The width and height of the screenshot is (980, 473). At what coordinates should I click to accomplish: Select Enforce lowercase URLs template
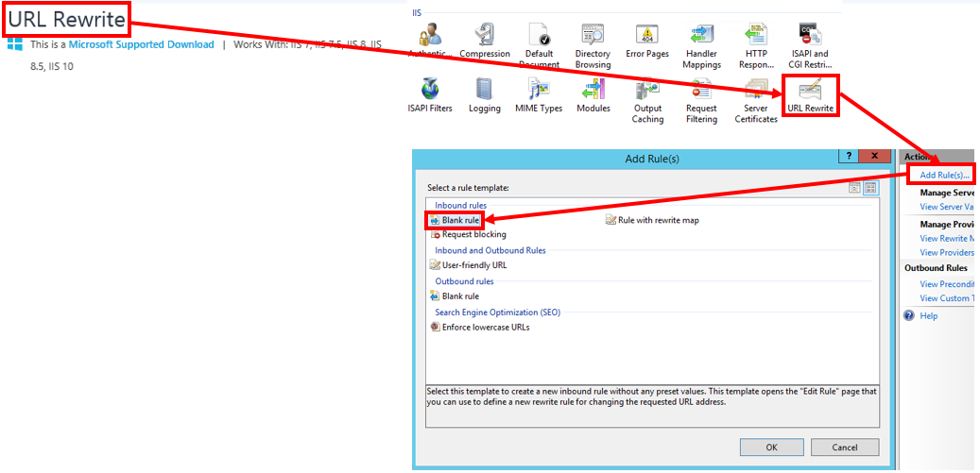[480, 327]
